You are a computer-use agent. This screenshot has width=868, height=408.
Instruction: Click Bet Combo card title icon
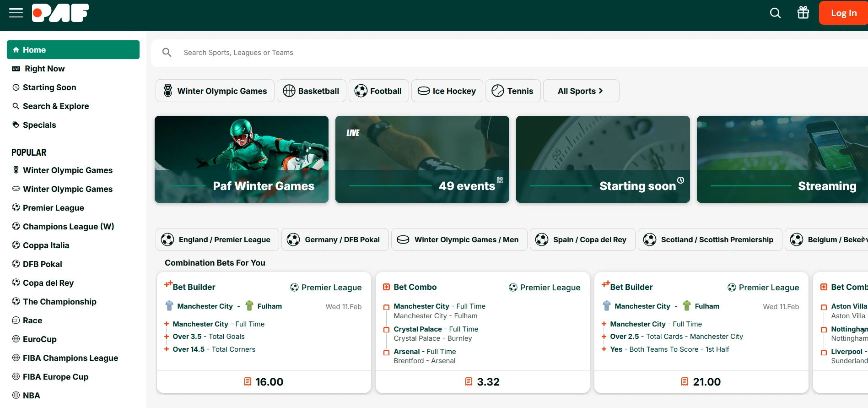(387, 287)
